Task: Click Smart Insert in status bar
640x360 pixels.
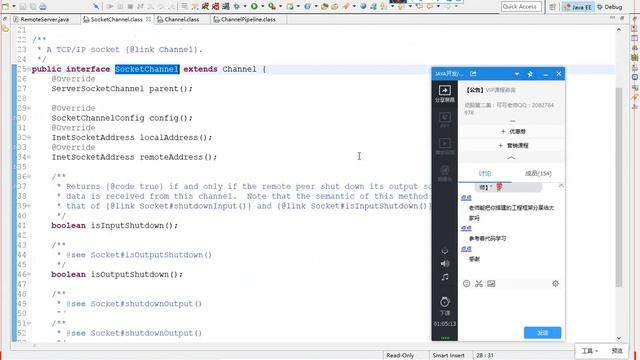Action: [448, 356]
